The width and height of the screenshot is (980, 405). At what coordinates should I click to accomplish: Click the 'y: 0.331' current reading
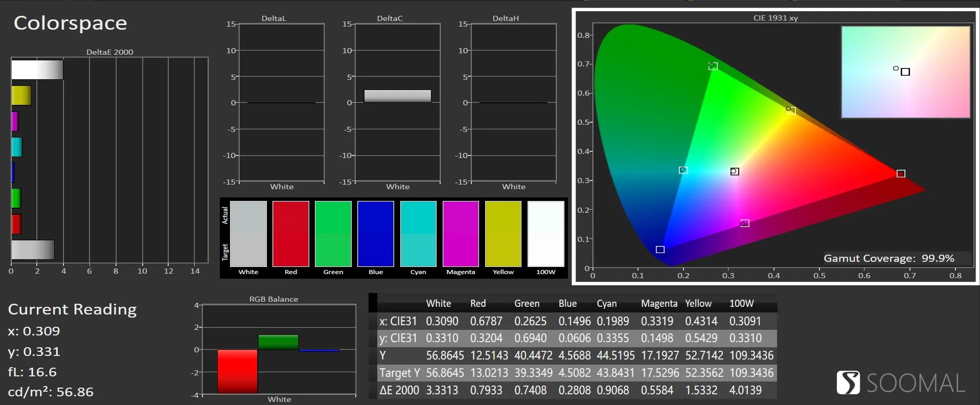pos(34,351)
